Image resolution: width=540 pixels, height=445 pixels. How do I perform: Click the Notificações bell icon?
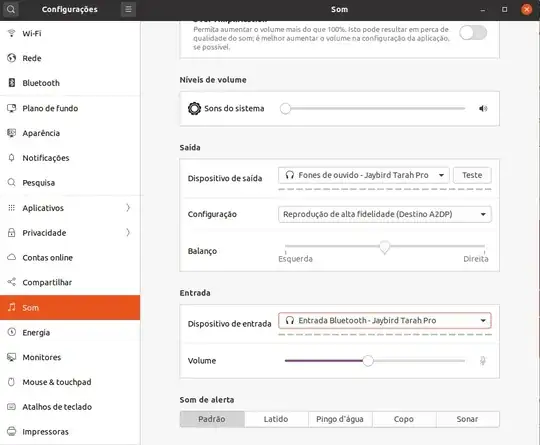click(12, 158)
